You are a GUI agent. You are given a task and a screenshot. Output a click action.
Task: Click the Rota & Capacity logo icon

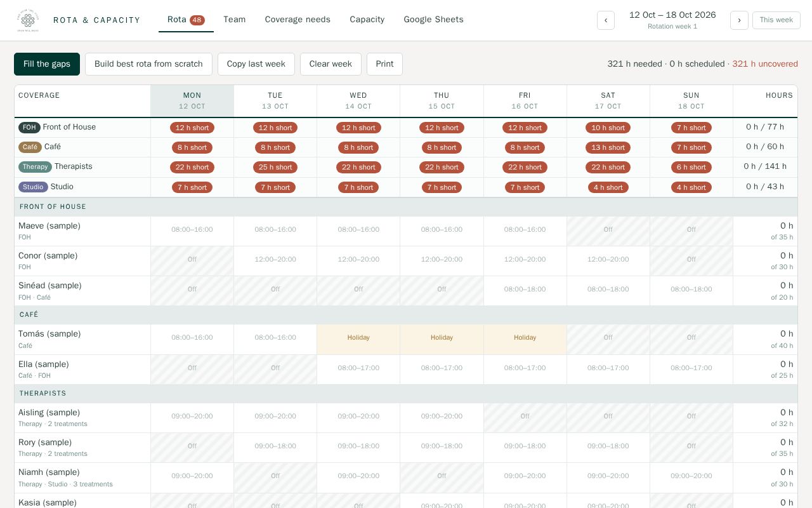28,20
